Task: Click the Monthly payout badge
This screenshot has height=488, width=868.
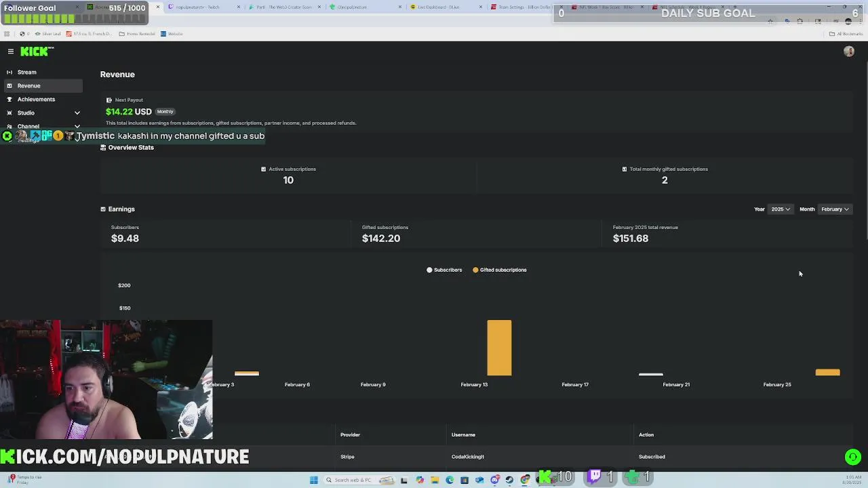Action: [165, 112]
